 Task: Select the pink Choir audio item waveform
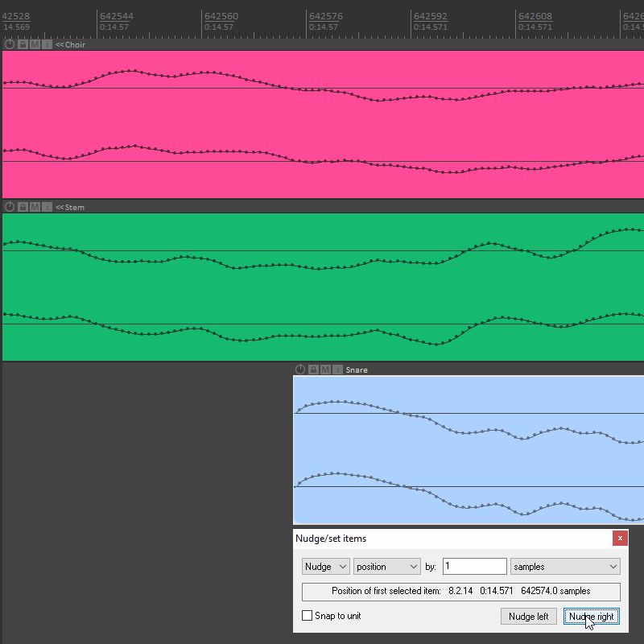(324, 125)
